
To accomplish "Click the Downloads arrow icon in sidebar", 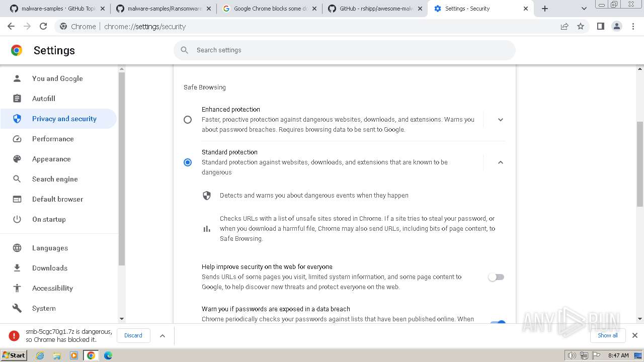I will pos(17,268).
